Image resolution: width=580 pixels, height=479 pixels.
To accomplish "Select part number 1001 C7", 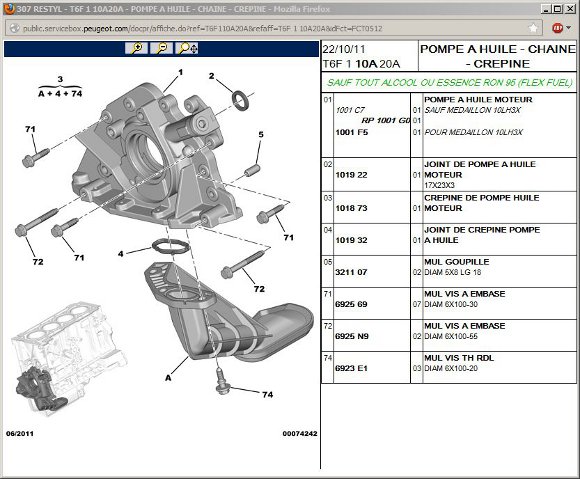I will click(x=350, y=110).
